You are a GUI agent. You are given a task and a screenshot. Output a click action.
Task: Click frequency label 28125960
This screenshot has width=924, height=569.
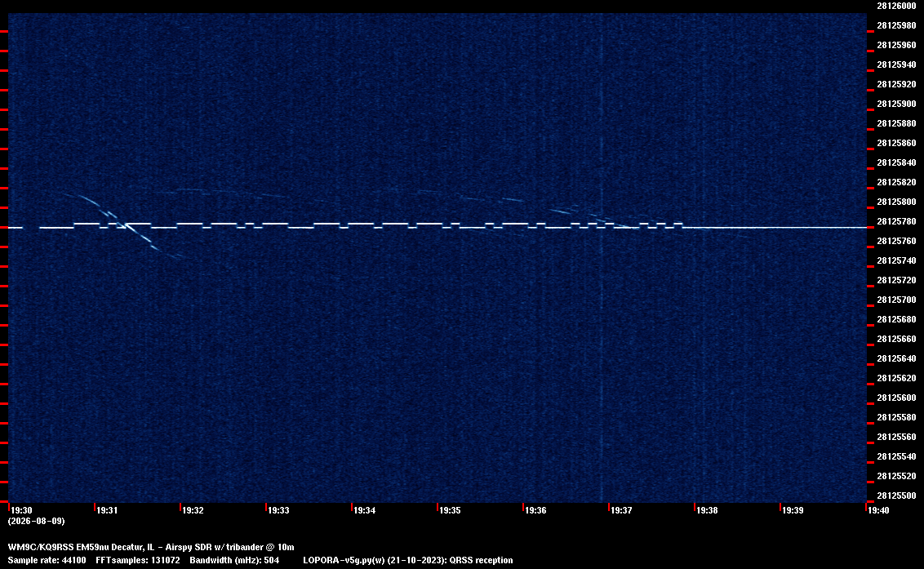click(896, 45)
